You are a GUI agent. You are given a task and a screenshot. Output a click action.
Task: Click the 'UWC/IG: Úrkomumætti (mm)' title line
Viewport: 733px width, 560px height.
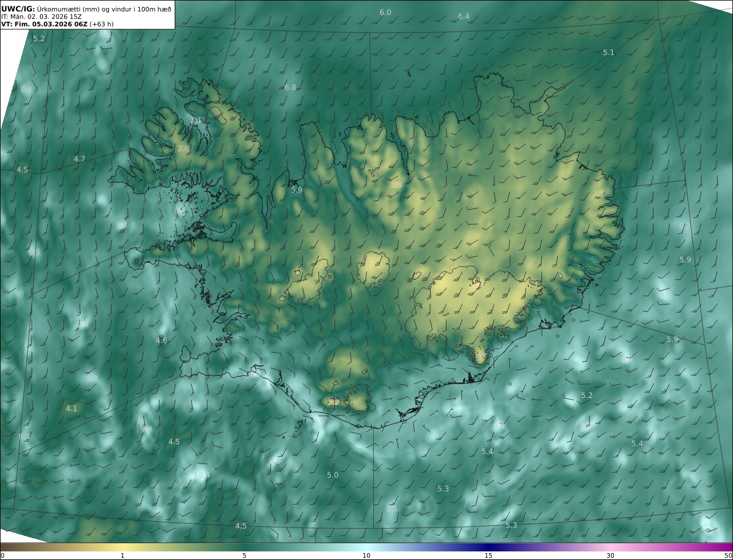pos(86,9)
